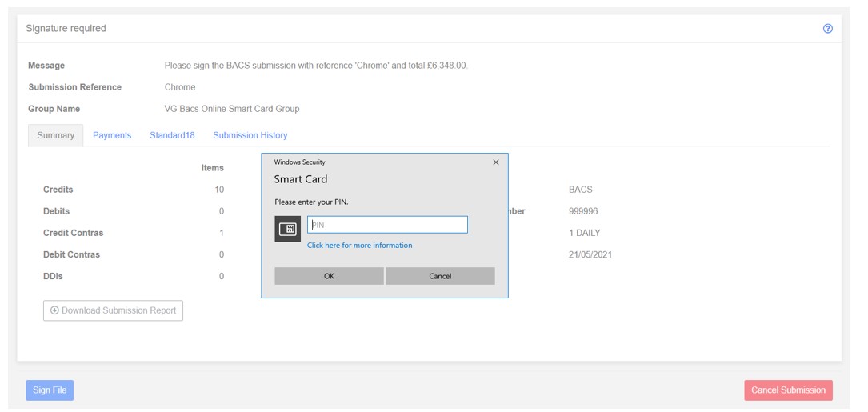Close the Windows Security dialog
The image size is (868, 412).
(495, 162)
